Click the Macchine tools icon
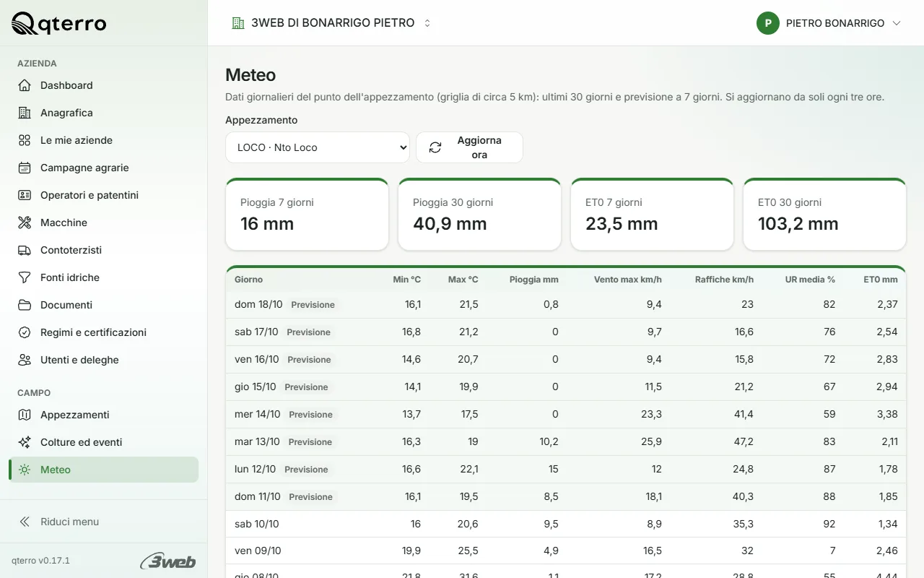This screenshot has width=924, height=578. click(x=25, y=223)
